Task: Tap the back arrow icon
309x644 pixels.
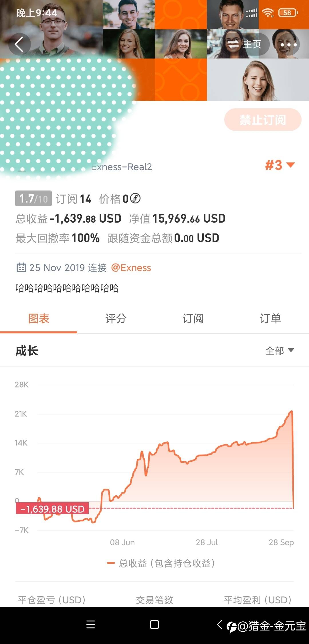Action: pyautogui.click(x=19, y=44)
